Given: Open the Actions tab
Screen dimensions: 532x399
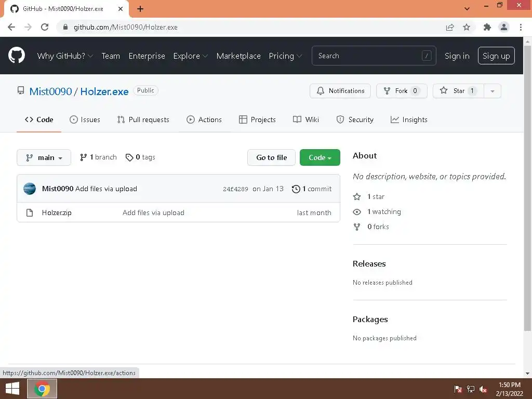Looking at the screenshot, I should (x=204, y=120).
